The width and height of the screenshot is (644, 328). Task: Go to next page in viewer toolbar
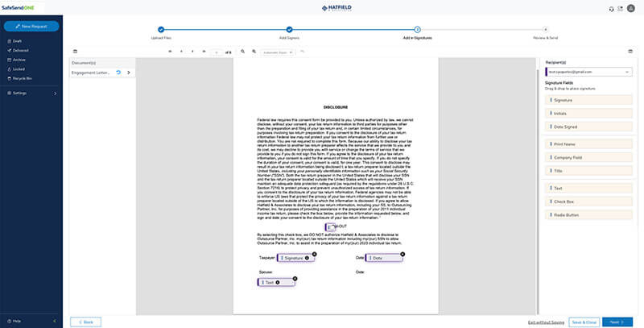click(x=192, y=52)
